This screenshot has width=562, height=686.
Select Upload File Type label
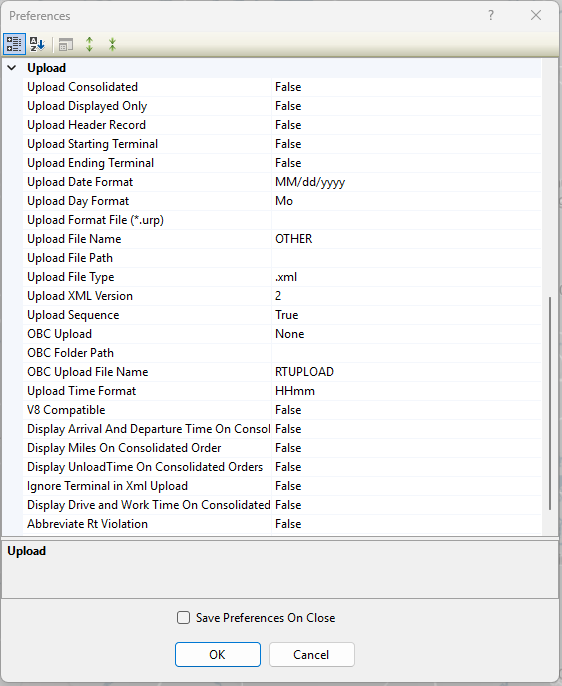(71, 277)
